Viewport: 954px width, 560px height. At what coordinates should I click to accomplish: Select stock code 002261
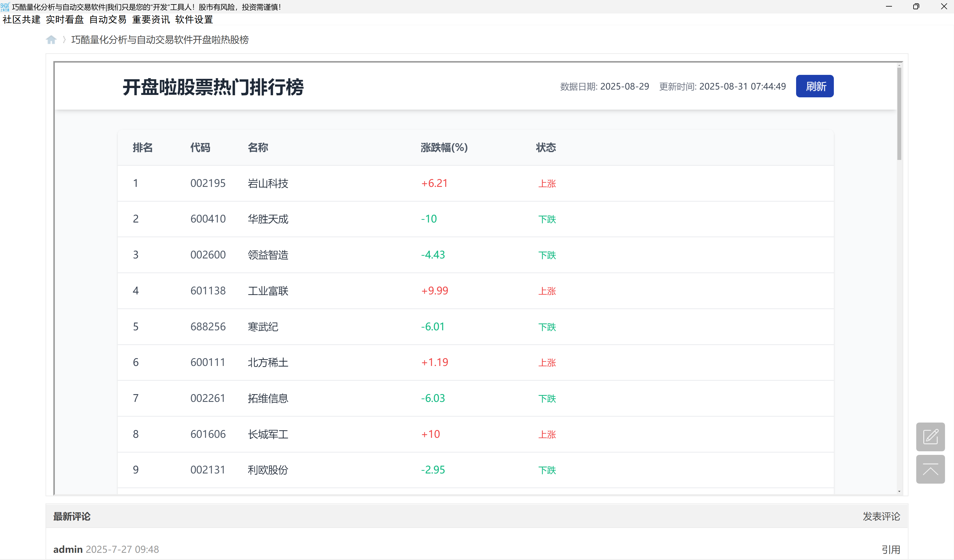[x=208, y=398]
